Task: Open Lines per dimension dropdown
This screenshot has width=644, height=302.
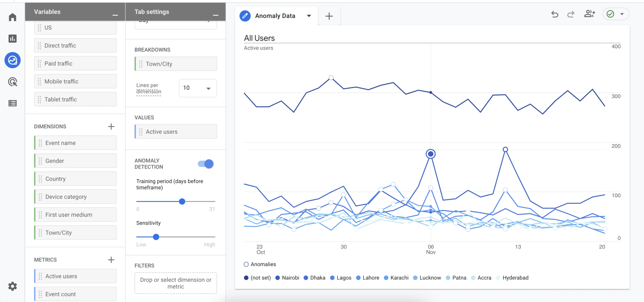Action: click(x=198, y=88)
